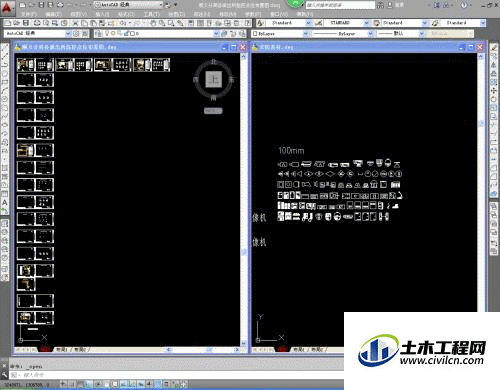The height and width of the screenshot is (390, 500).
Task: Click the Help question mark in Standard toolbar
Action: click(248, 23)
